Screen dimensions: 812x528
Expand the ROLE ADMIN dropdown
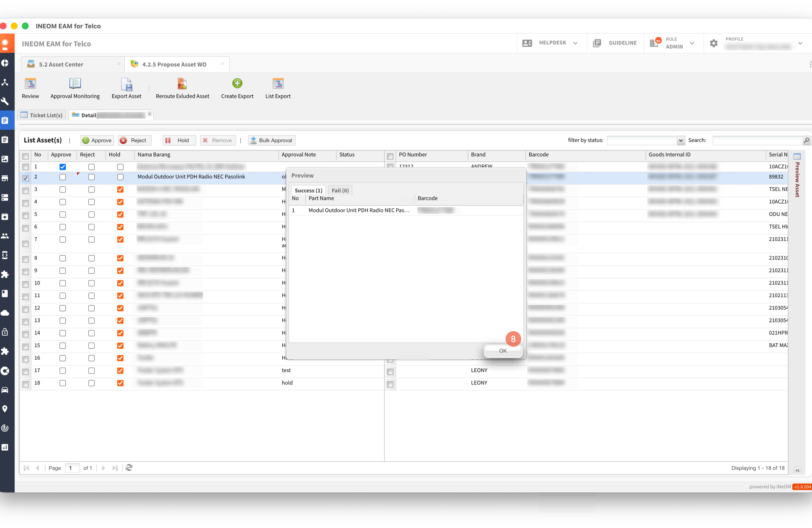pos(692,43)
